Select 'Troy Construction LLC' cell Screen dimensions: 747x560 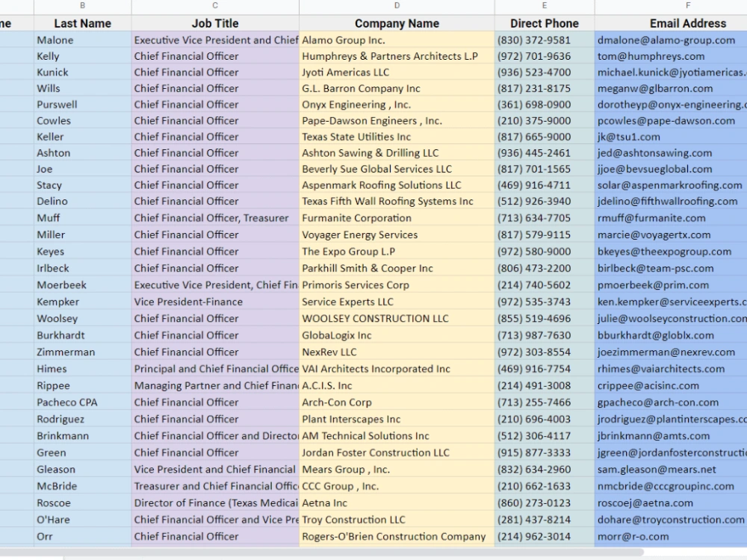(x=397, y=520)
